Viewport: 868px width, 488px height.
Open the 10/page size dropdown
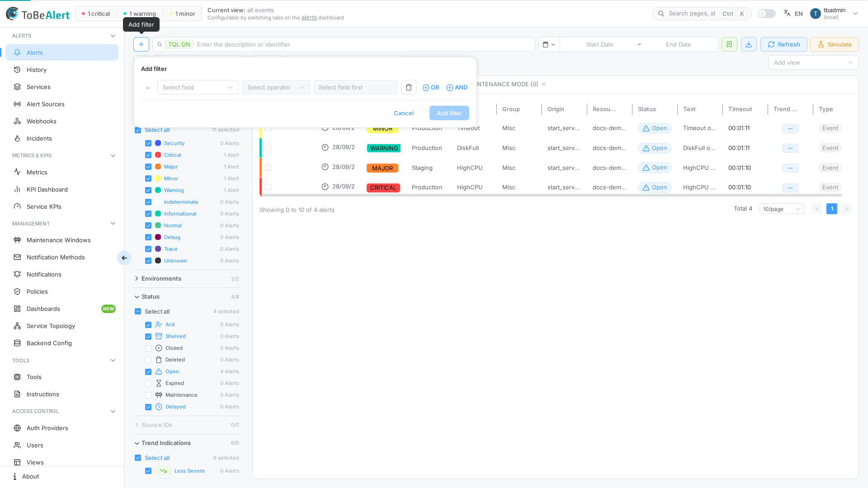[x=782, y=209]
